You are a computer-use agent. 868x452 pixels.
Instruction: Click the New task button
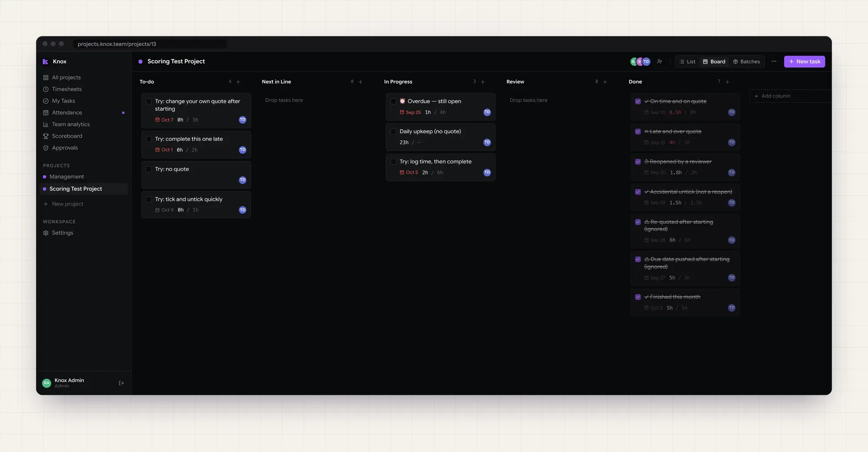tap(804, 62)
